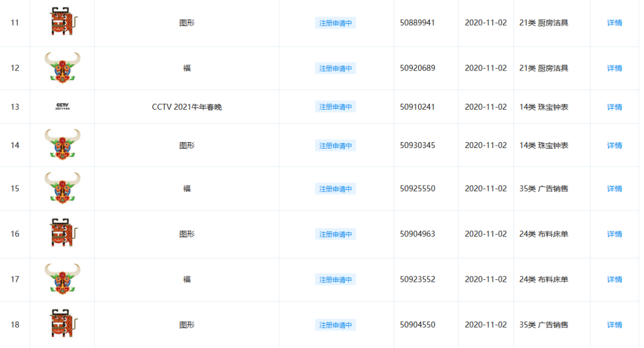644x348 pixels.
Task: Select the name CCTV 2021牛年春晚
Action: [x=187, y=107]
